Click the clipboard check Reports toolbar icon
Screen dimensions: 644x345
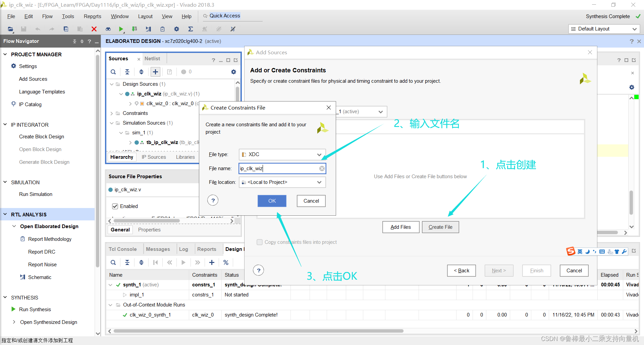click(162, 29)
